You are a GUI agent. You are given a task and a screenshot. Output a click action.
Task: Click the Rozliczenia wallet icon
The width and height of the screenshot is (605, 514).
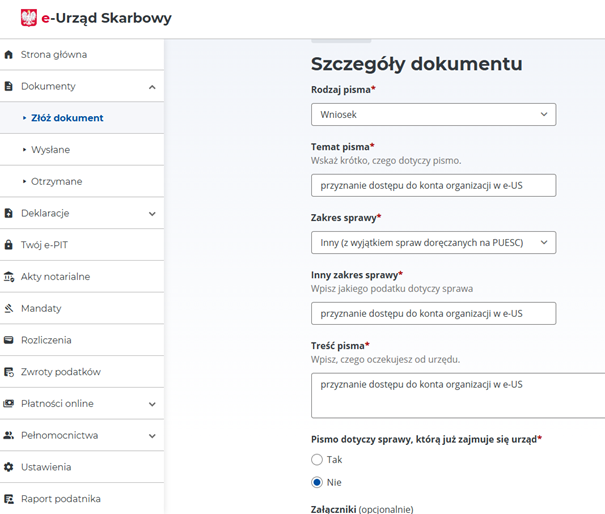(8, 340)
